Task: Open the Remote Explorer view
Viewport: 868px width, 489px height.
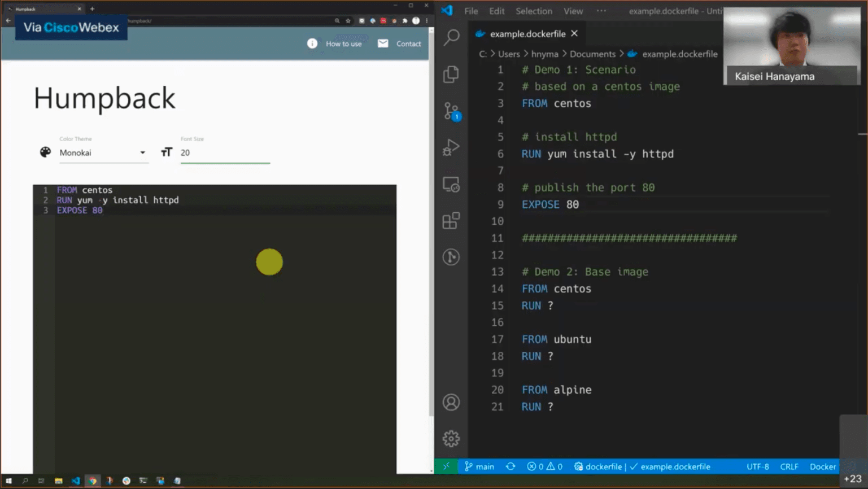Action: pyautogui.click(x=451, y=185)
